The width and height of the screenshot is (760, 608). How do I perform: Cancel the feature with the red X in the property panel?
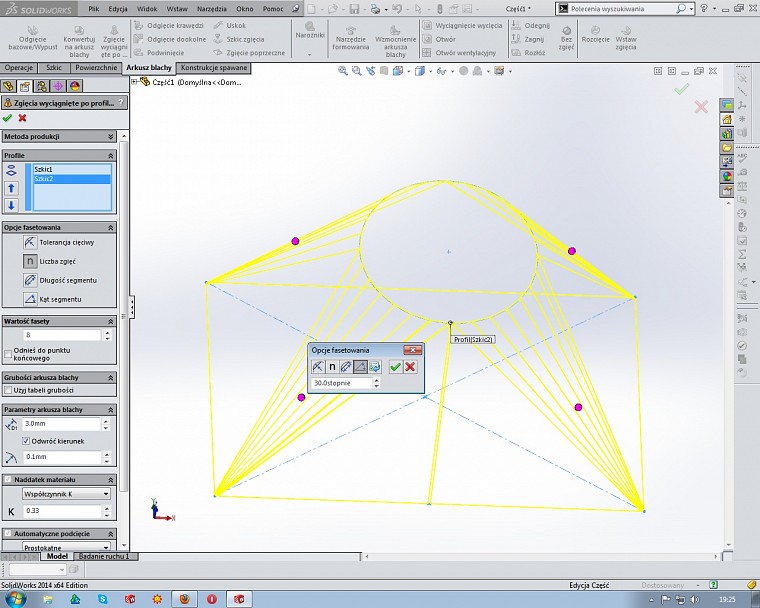22,118
